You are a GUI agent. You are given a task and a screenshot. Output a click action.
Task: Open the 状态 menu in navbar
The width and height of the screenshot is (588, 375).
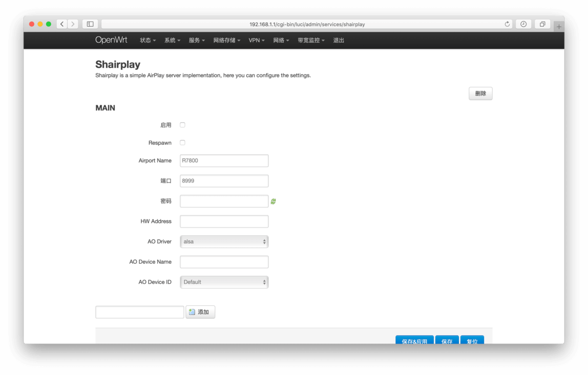point(148,40)
